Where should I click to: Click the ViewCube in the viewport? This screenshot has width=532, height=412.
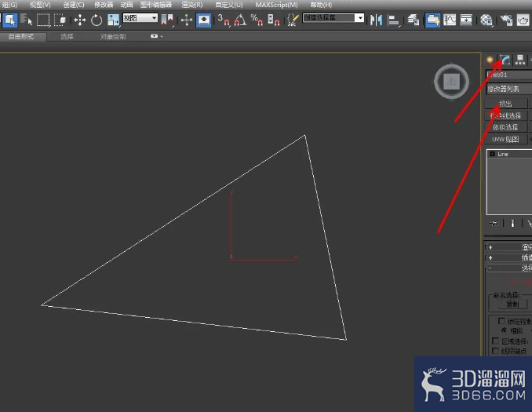point(452,82)
